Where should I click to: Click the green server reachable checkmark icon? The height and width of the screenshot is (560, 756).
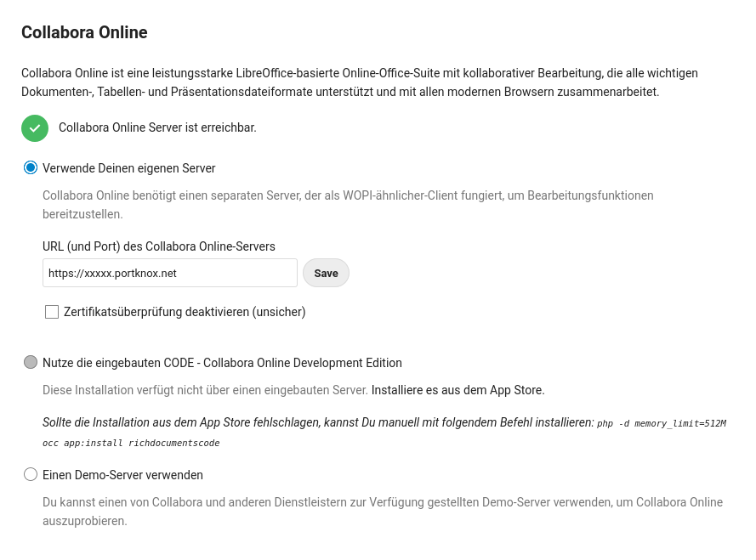pos(35,128)
